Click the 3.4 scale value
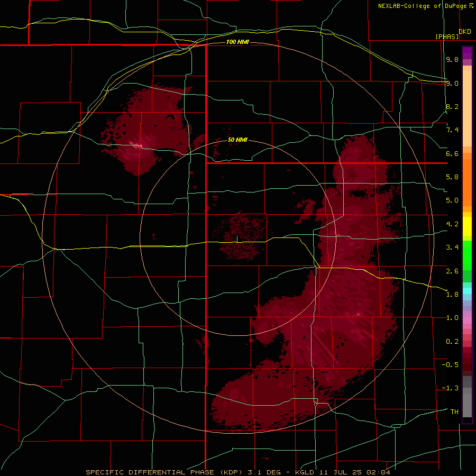This screenshot has width=476, height=476. (x=452, y=248)
